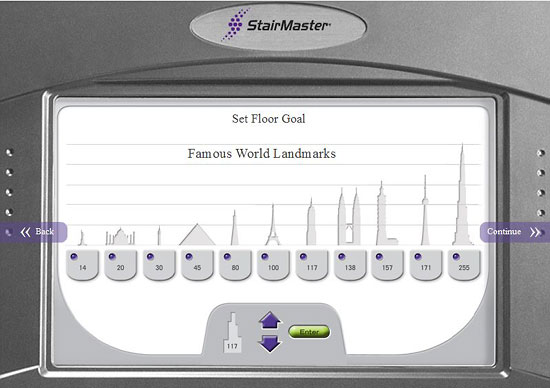The height and width of the screenshot is (388, 550).
Task: Click the Taipei 101 silhouette
Action: click(386, 213)
